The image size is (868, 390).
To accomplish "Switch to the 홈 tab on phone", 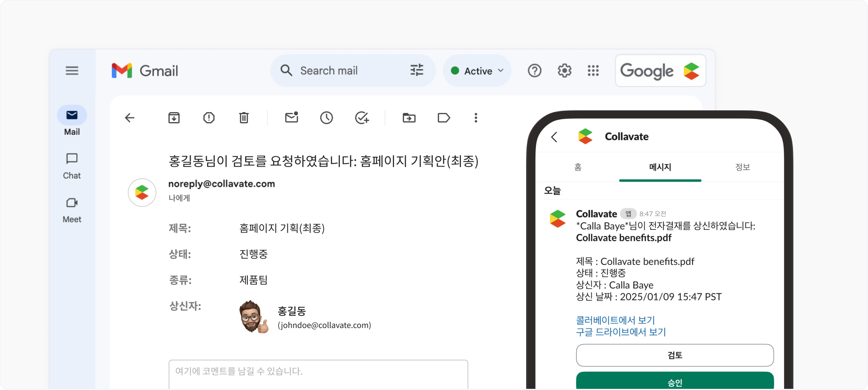I will 578,167.
